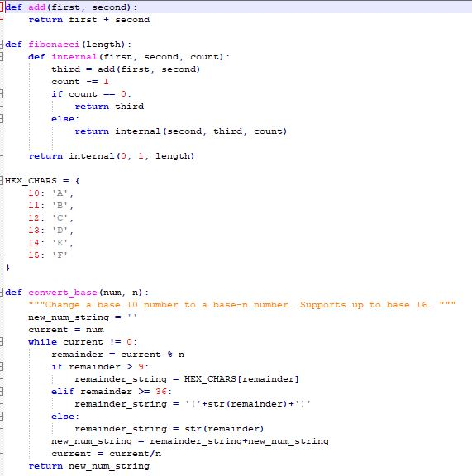Click the line "remainder = current % n"
Image resolution: width=472 pixels, height=476 pixels.
pyautogui.click(x=118, y=355)
